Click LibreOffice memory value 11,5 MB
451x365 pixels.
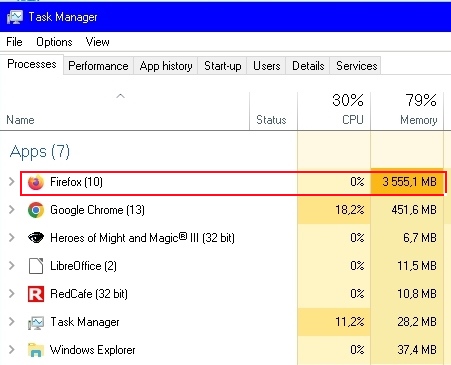pos(417,266)
